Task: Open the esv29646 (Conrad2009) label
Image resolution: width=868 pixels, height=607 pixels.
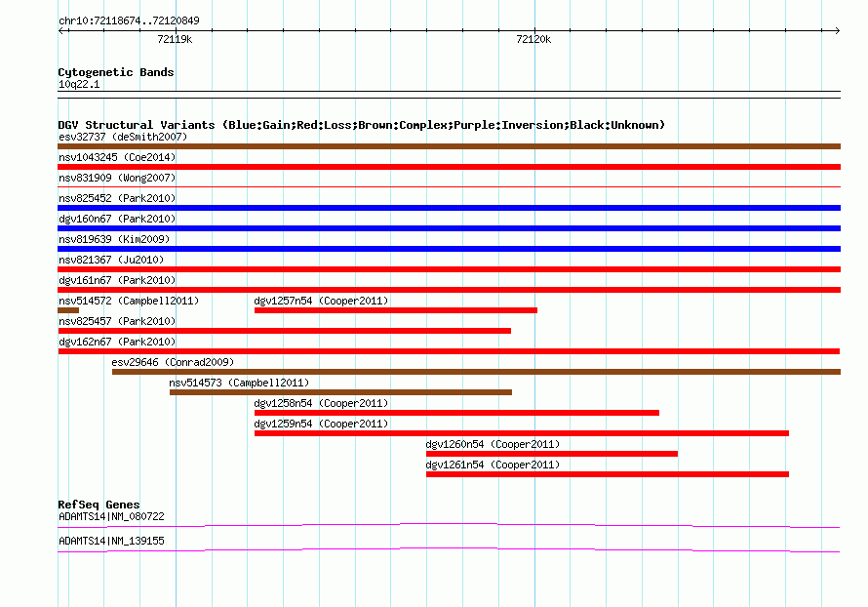Action: click(173, 362)
